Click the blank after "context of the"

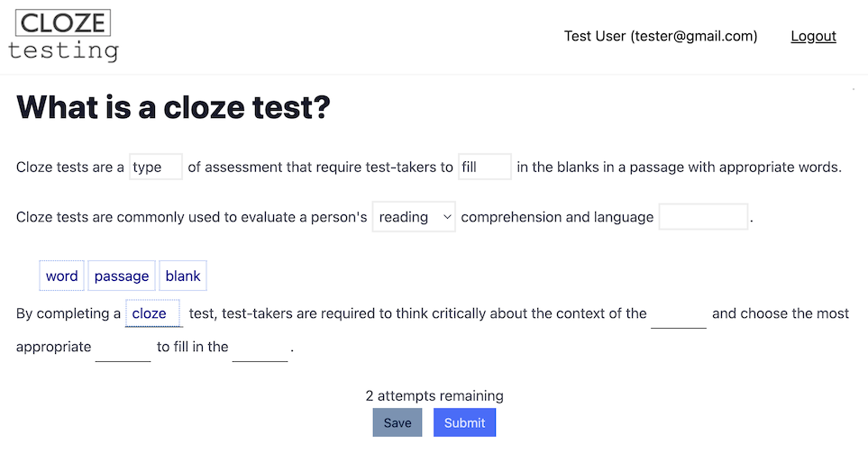point(679,314)
